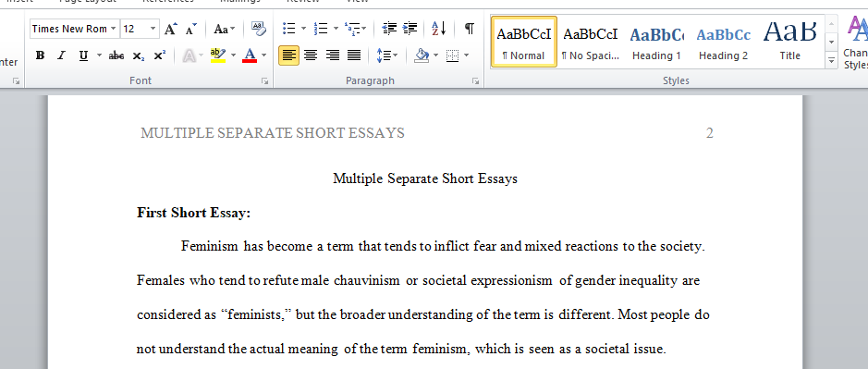
Task: Apply subscript formatting
Action: [139, 55]
